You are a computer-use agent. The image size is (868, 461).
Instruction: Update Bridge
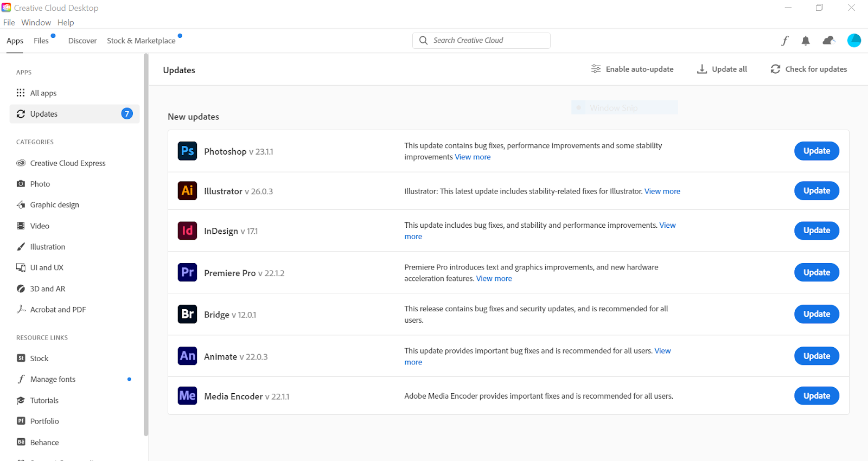click(x=816, y=314)
